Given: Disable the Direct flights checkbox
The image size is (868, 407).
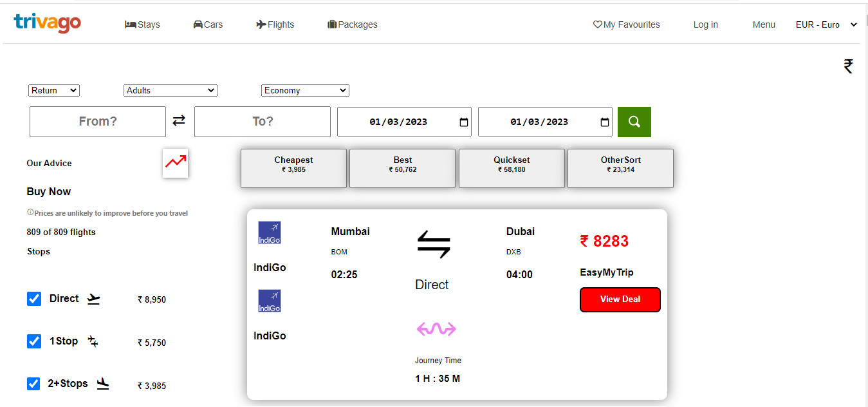Looking at the screenshot, I should pyautogui.click(x=33, y=298).
